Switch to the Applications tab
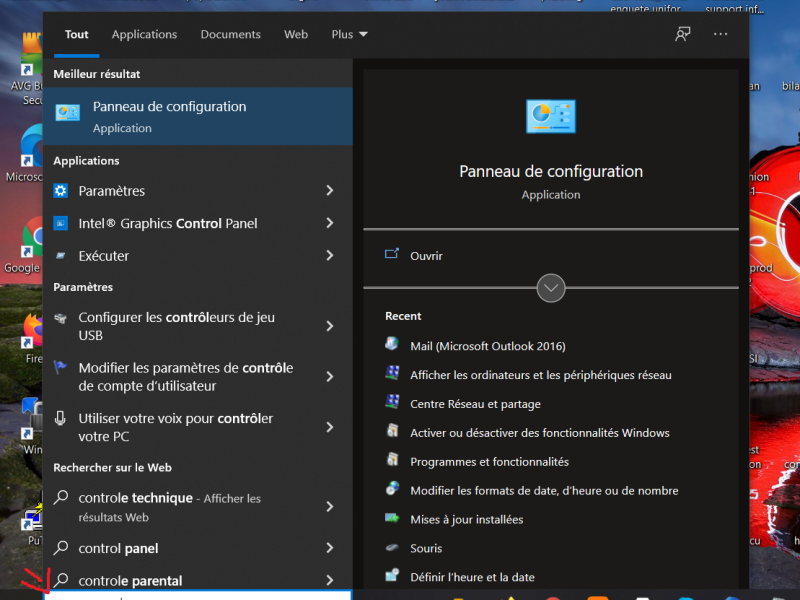 (144, 34)
